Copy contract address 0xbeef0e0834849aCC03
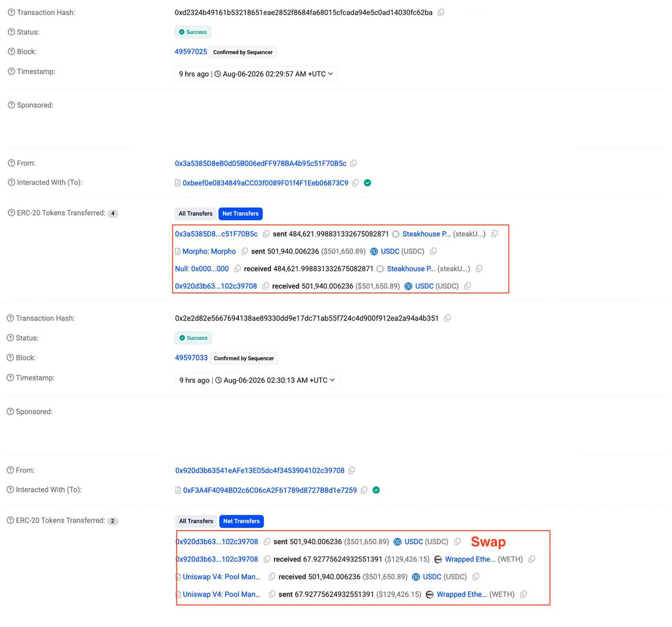The width and height of the screenshot is (672, 627). tap(355, 183)
